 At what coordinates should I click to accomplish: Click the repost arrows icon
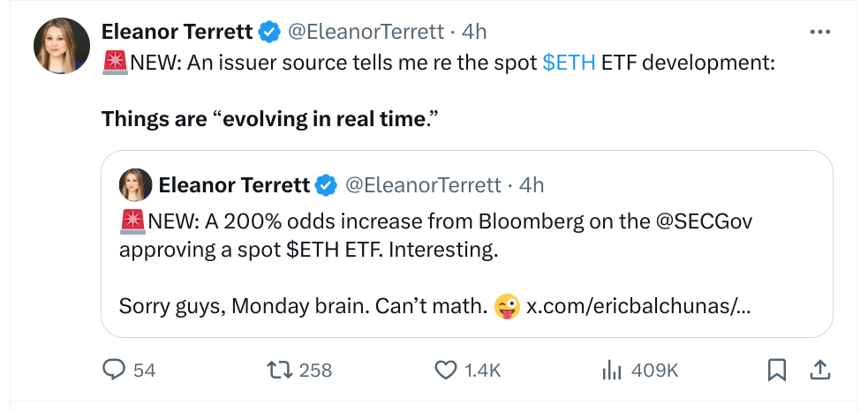(x=279, y=371)
